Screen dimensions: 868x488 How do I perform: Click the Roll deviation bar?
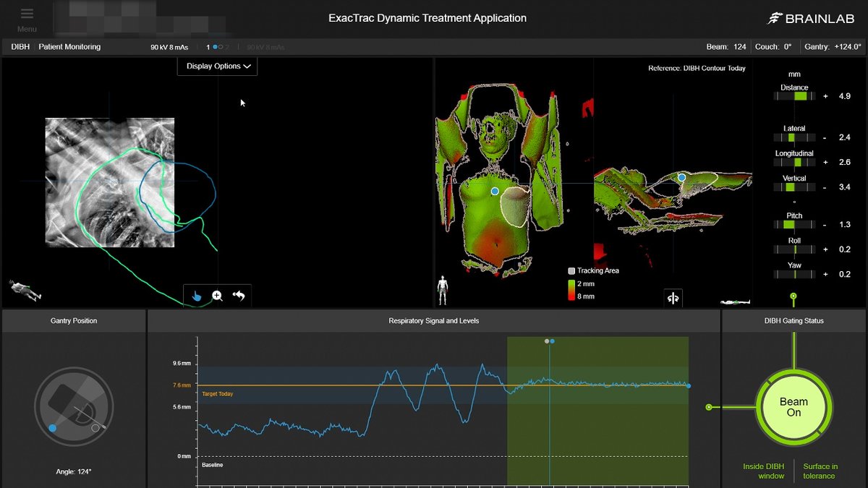pos(794,249)
